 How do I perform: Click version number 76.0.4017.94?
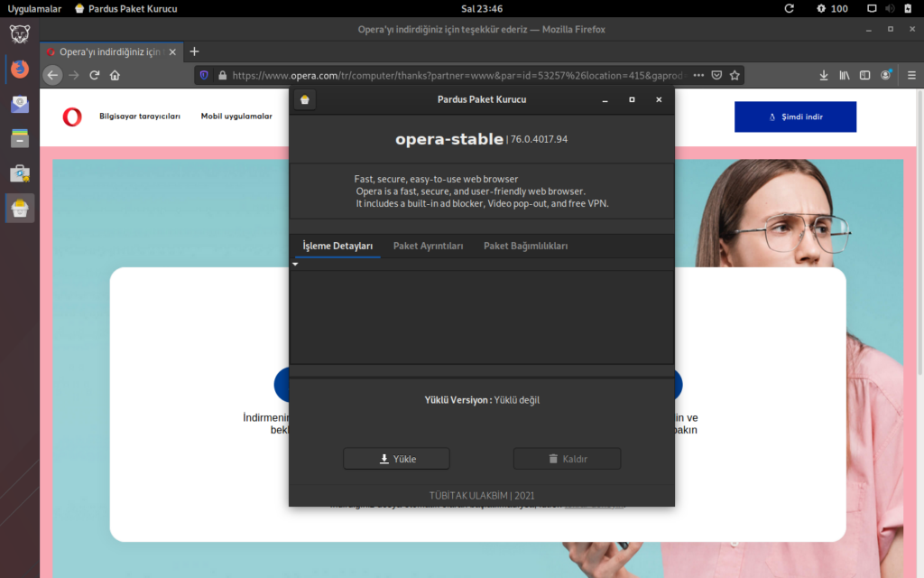tap(539, 140)
